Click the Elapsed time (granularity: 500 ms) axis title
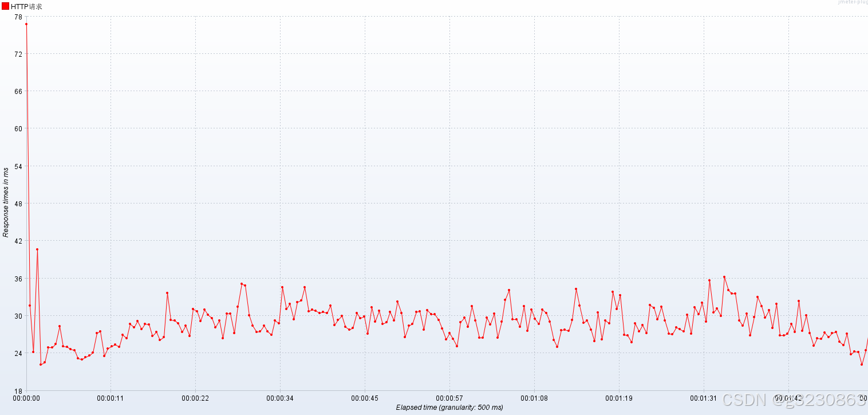This screenshot has width=868, height=415. [x=449, y=408]
